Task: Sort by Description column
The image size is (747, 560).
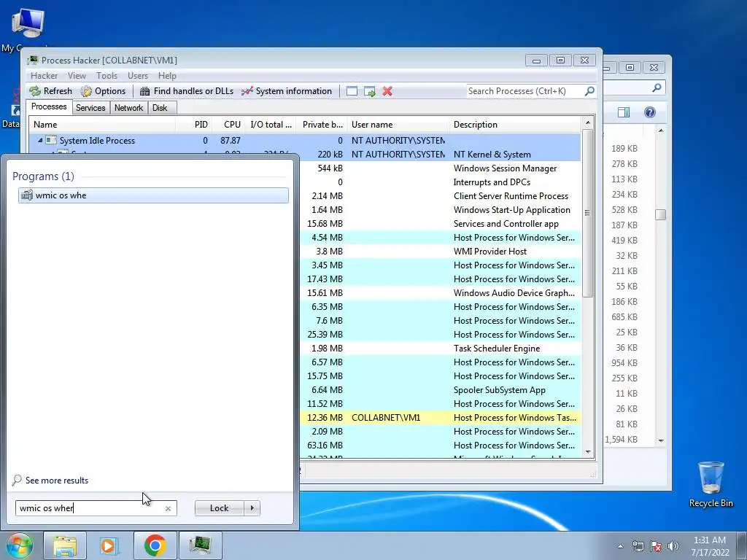Action: (514, 124)
